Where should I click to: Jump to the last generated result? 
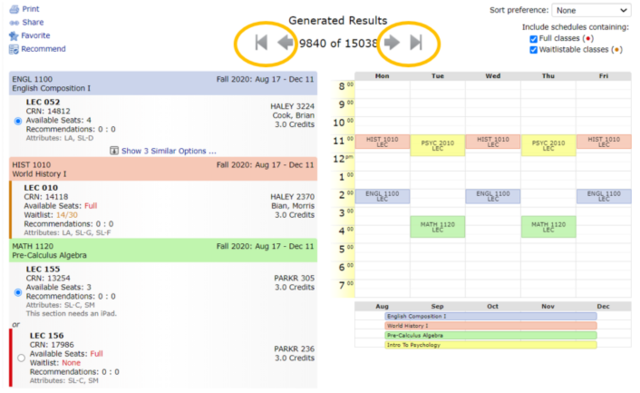(416, 42)
